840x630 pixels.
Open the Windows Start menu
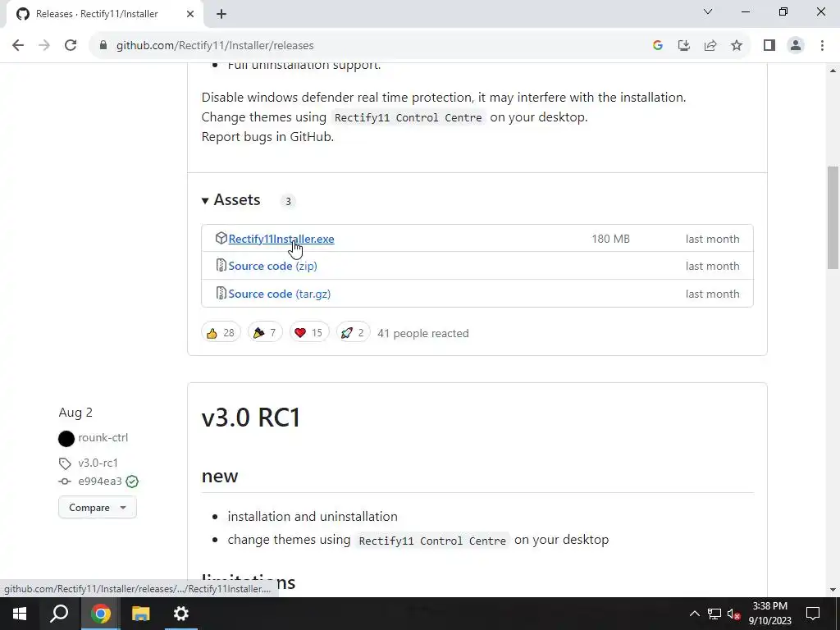click(x=20, y=614)
